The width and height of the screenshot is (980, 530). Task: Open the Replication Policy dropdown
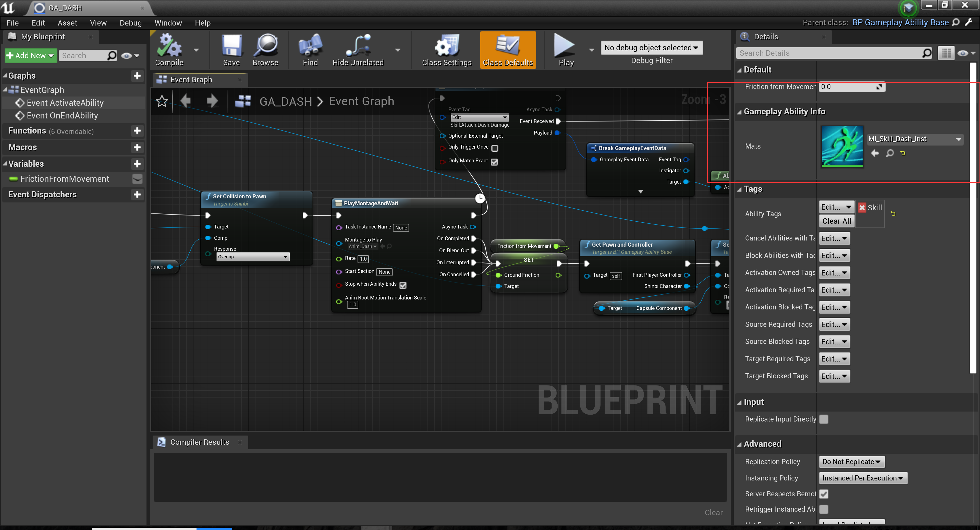852,462
